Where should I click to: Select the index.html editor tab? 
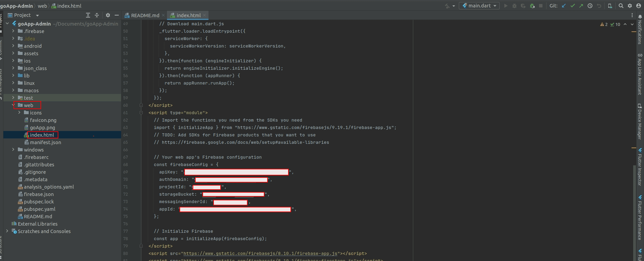point(188,15)
